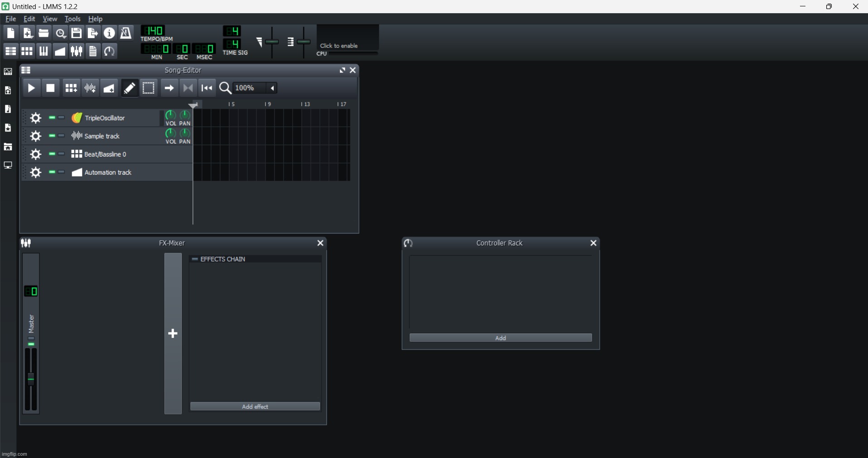Create a new project with the toolbar icon

click(x=10, y=33)
